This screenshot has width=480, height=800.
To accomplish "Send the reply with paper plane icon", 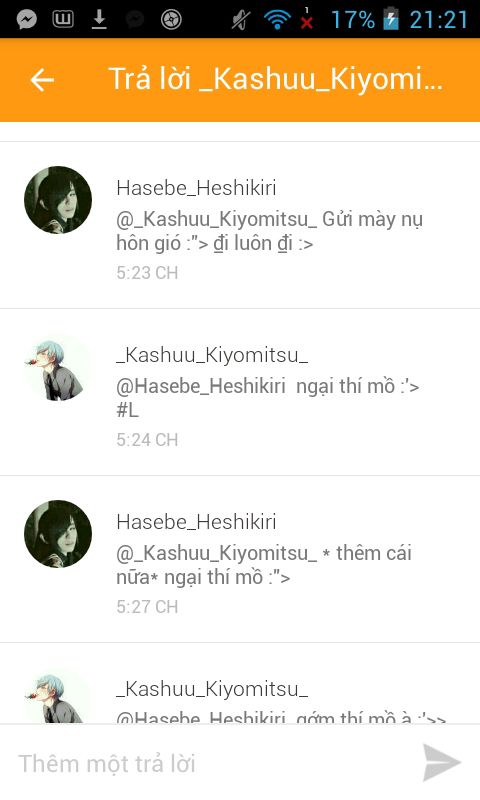I will point(442,763).
